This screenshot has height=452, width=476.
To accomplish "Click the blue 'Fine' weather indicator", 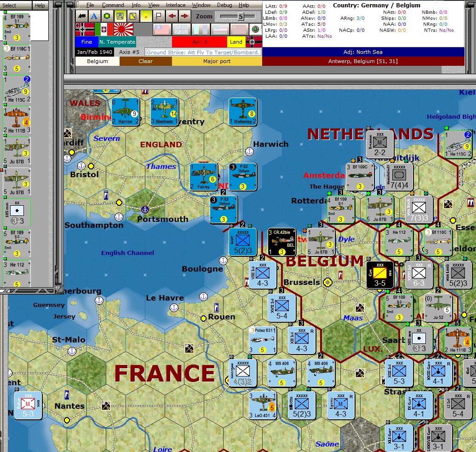I will (x=87, y=42).
